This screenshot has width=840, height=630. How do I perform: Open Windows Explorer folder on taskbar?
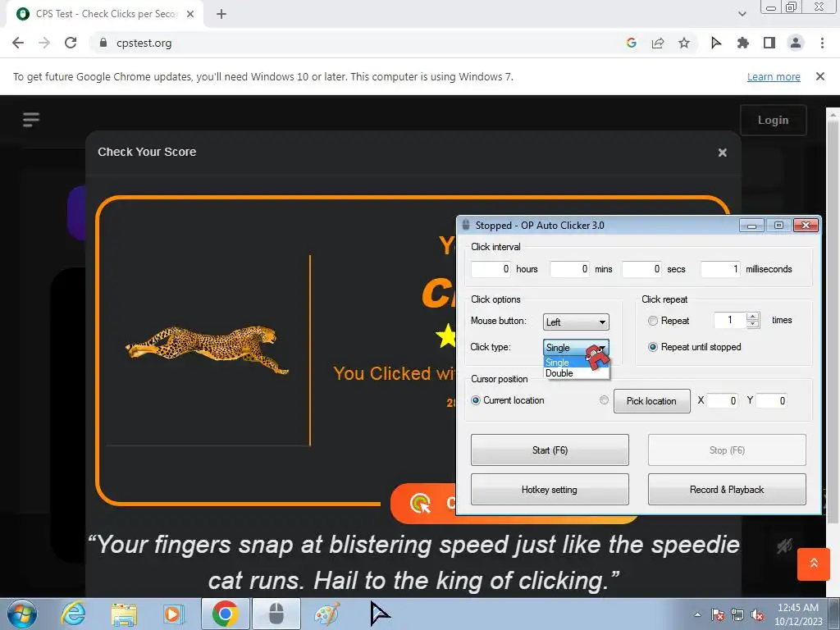coord(123,614)
